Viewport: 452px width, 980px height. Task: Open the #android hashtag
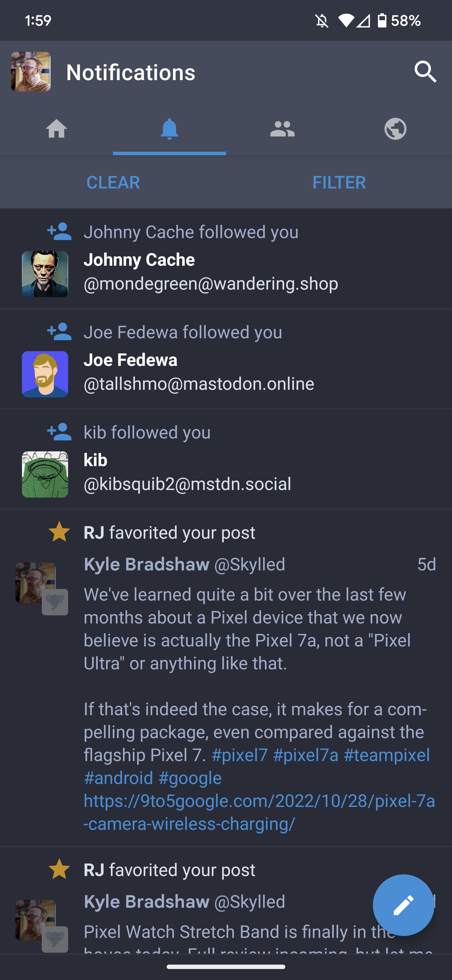tap(119, 778)
